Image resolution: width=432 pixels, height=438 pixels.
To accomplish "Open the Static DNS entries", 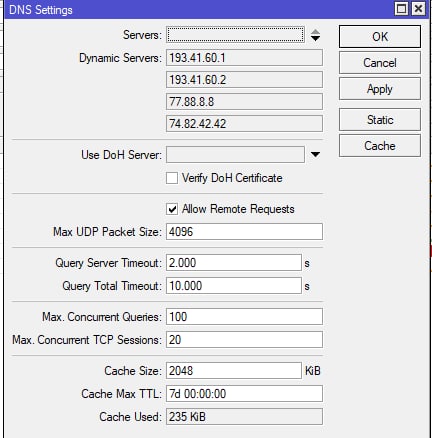I will pyautogui.click(x=380, y=120).
